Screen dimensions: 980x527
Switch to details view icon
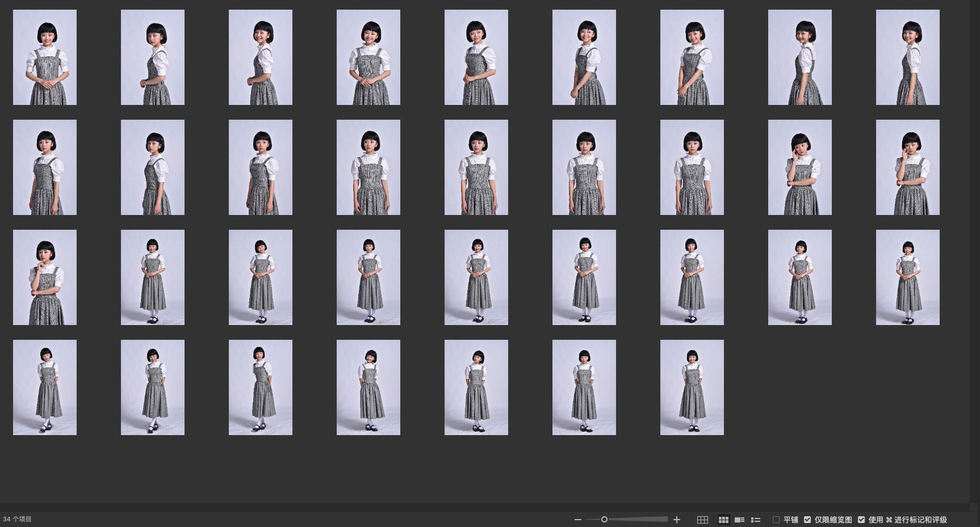[x=739, y=520]
